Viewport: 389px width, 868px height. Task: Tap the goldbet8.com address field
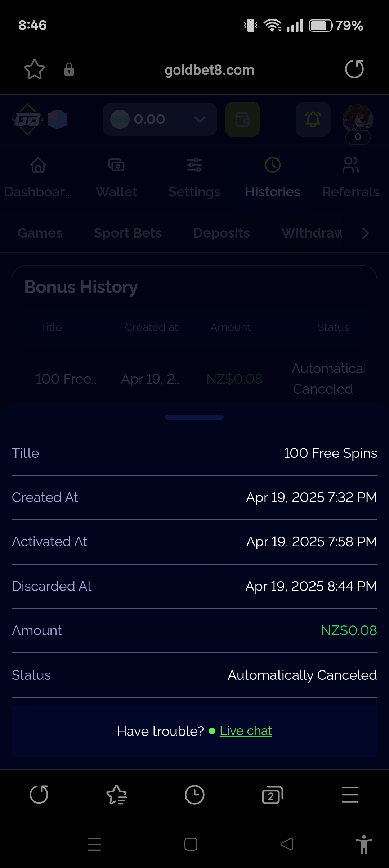coord(210,70)
